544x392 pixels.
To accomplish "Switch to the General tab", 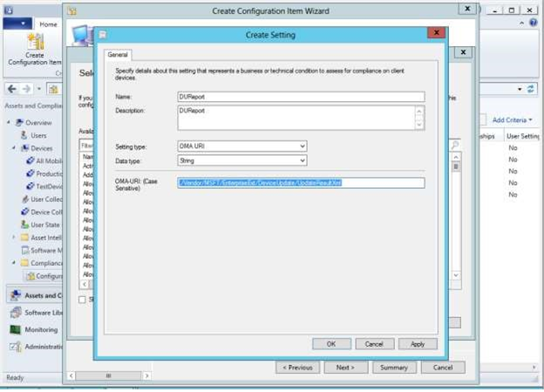I will (118, 56).
